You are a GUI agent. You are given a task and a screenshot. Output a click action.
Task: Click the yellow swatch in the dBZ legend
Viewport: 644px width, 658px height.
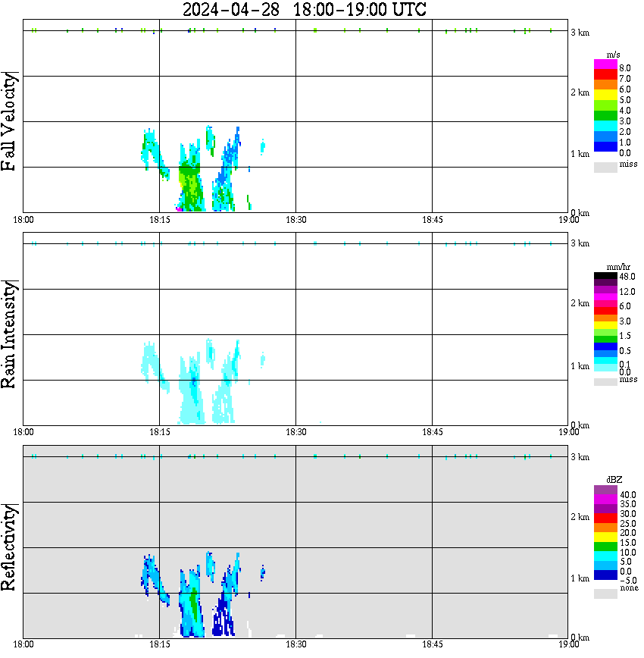point(605,537)
